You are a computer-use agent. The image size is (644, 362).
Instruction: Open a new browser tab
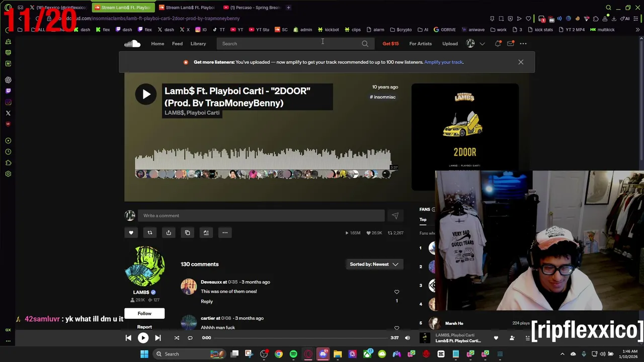pos(288,8)
